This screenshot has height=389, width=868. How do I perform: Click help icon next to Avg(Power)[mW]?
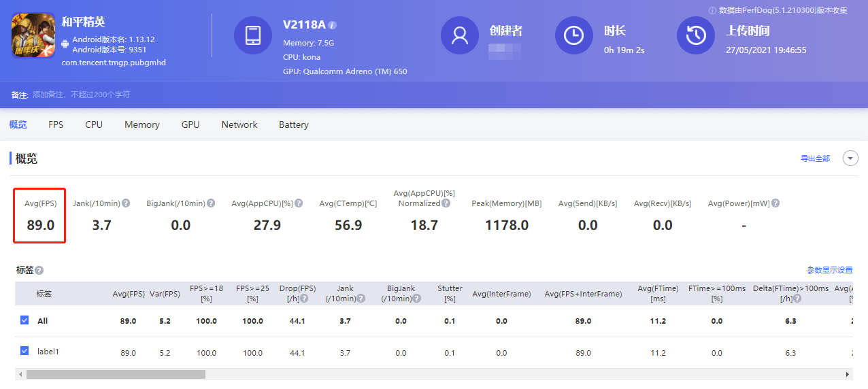775,203
